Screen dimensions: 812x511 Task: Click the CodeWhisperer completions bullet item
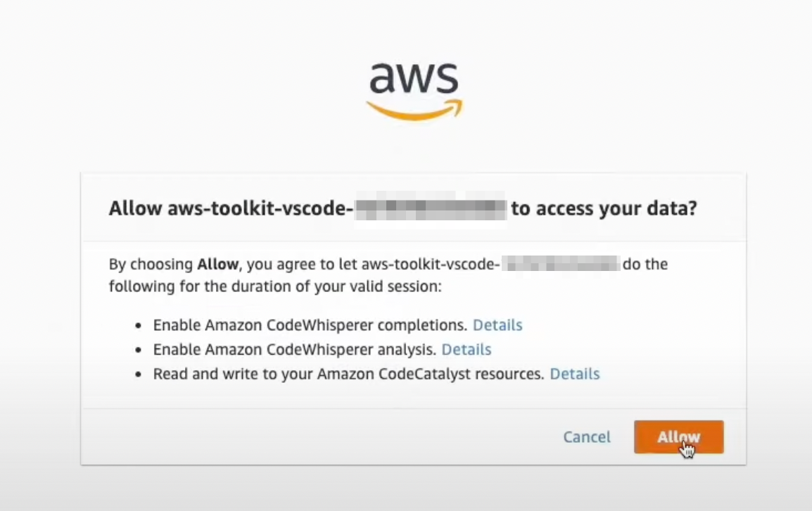[310, 325]
